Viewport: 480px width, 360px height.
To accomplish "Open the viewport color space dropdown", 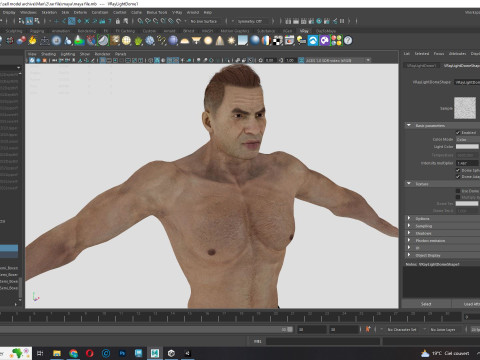I will coord(337,60).
